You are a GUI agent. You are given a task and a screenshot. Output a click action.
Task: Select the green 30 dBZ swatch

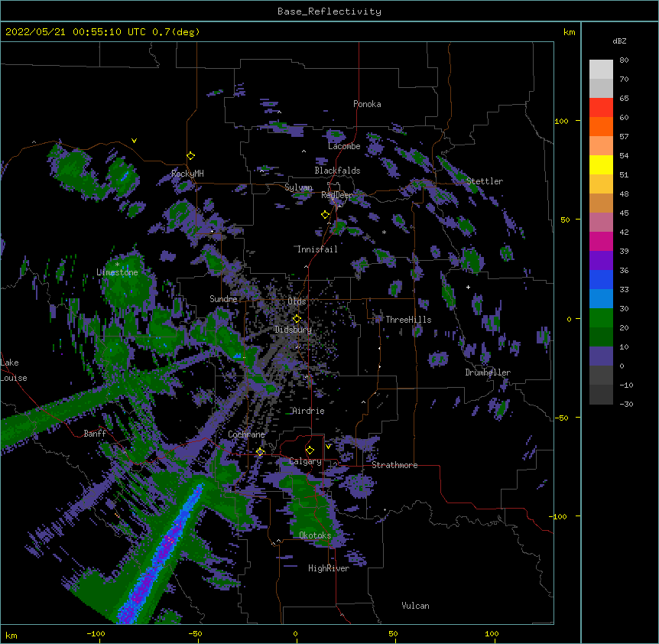601,318
